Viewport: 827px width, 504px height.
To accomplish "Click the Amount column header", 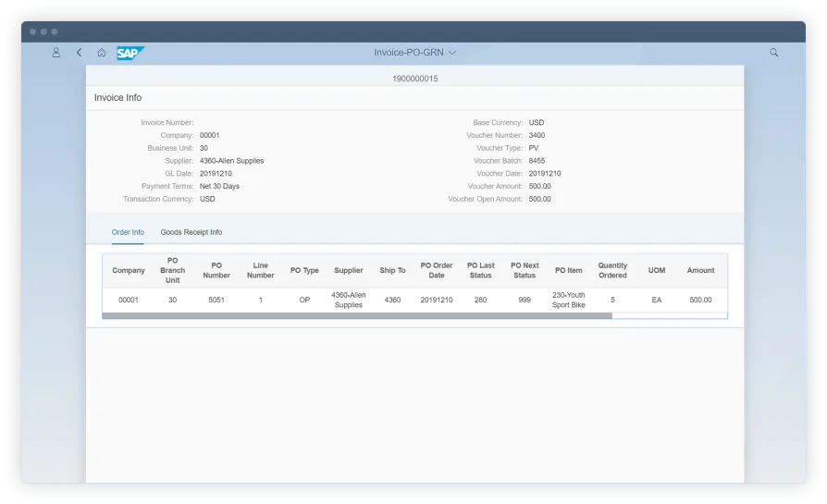I will point(700,270).
